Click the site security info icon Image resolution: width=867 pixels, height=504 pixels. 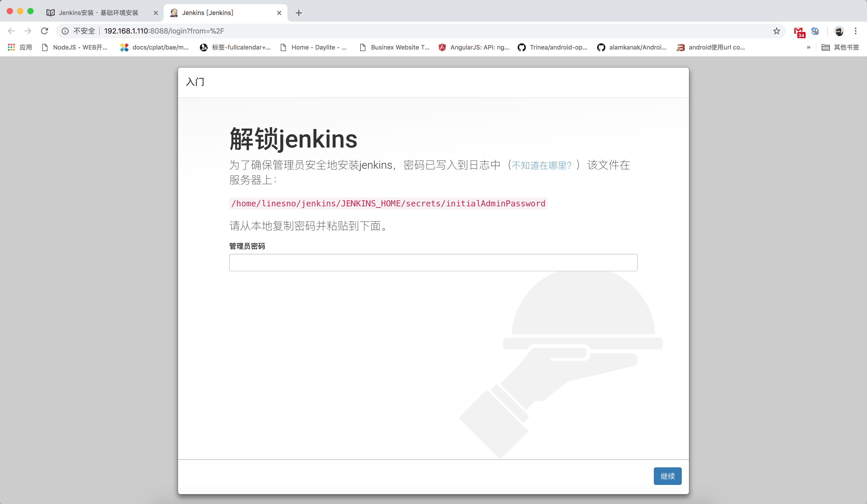pos(65,31)
